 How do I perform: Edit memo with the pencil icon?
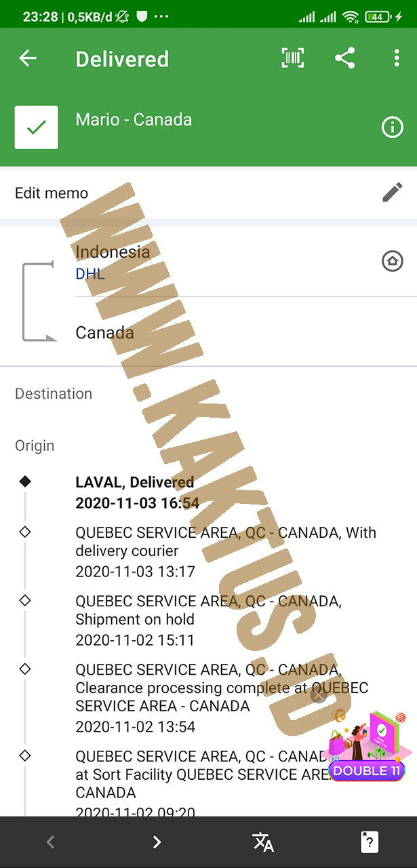[393, 193]
